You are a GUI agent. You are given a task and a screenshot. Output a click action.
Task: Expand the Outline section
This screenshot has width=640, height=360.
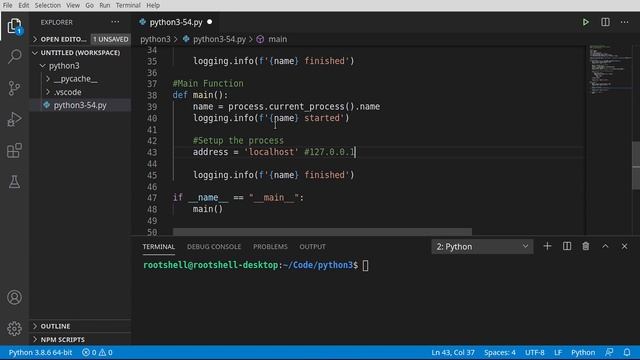pos(80,326)
